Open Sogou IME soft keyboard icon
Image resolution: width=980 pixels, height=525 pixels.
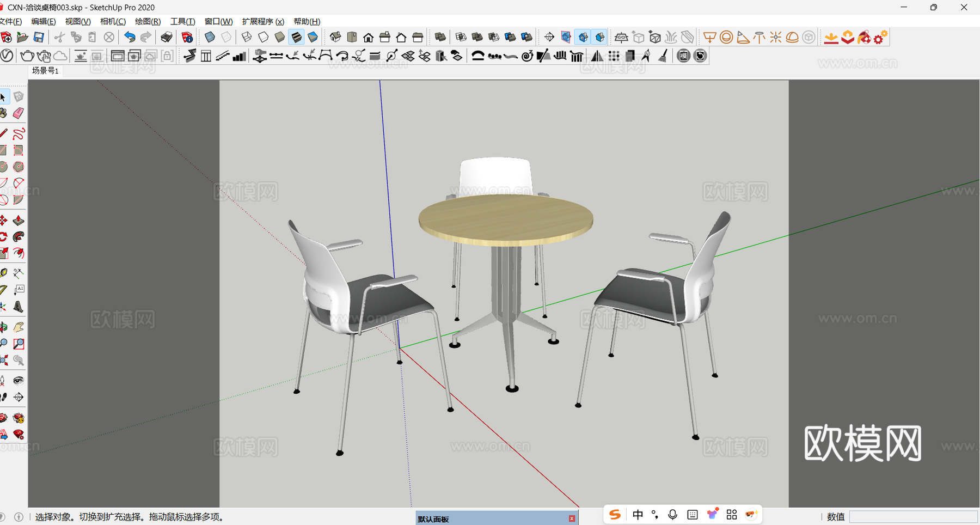pyautogui.click(x=693, y=515)
